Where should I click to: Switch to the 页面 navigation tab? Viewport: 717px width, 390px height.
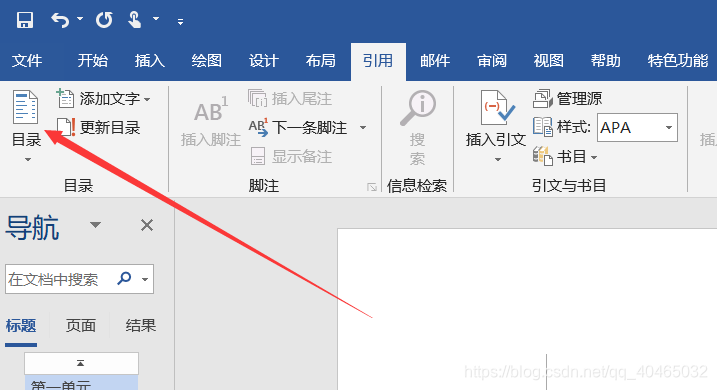(81, 326)
